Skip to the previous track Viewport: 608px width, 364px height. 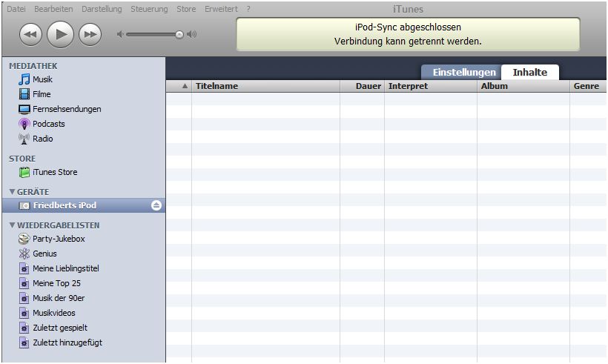point(30,34)
